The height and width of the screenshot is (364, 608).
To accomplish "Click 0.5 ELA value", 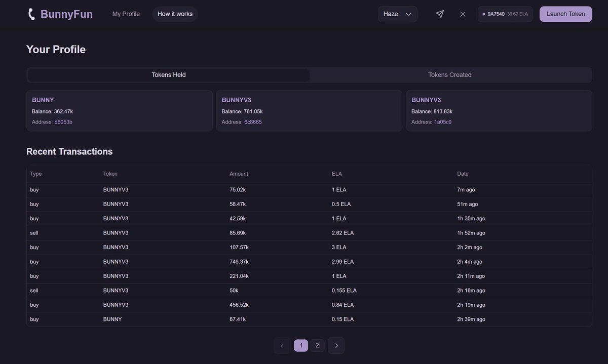I will (341, 204).
